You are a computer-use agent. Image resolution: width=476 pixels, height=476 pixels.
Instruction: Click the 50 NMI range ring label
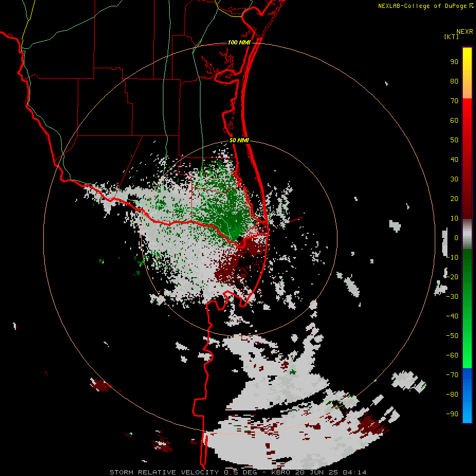click(239, 140)
